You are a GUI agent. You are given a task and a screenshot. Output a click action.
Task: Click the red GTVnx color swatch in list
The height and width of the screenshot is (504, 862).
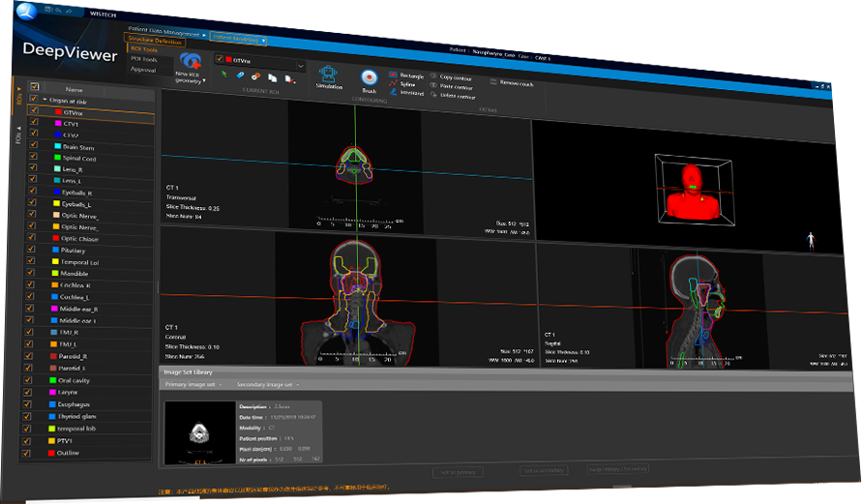tap(58, 111)
